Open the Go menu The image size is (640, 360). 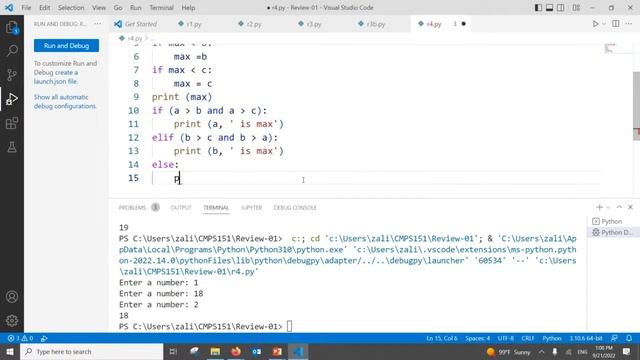[118, 8]
